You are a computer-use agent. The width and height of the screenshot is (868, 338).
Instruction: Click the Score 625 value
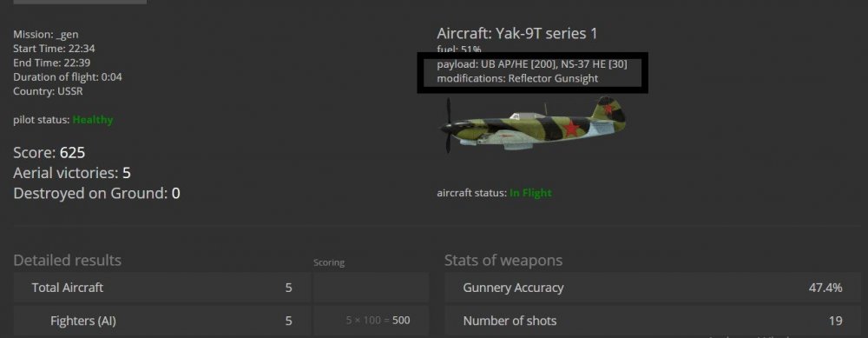pos(73,153)
